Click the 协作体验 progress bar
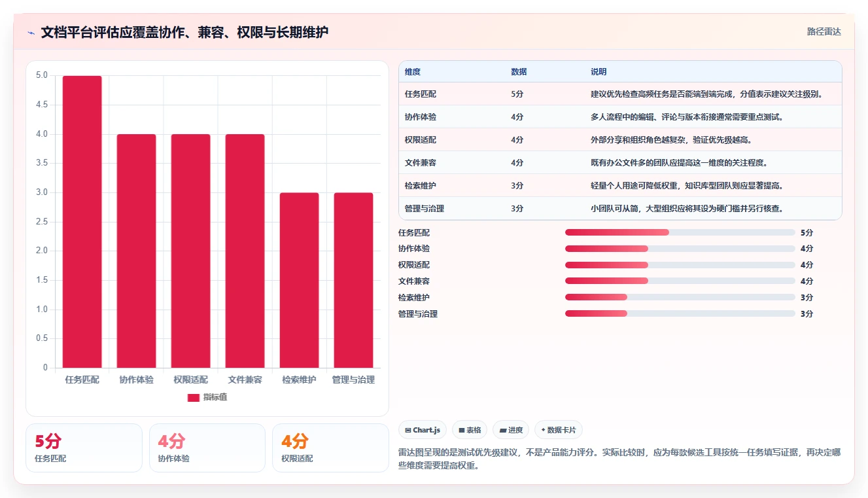868x498 pixels. click(680, 249)
